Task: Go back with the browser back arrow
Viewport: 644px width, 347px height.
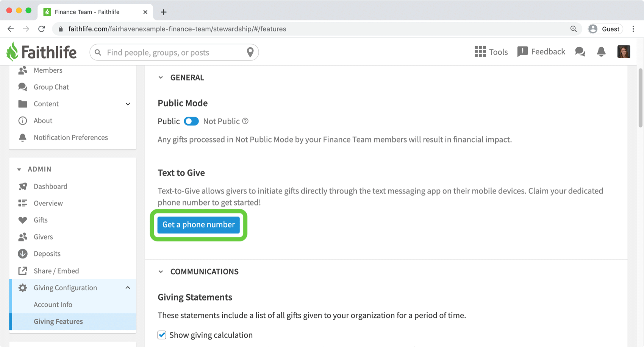Action: tap(11, 29)
